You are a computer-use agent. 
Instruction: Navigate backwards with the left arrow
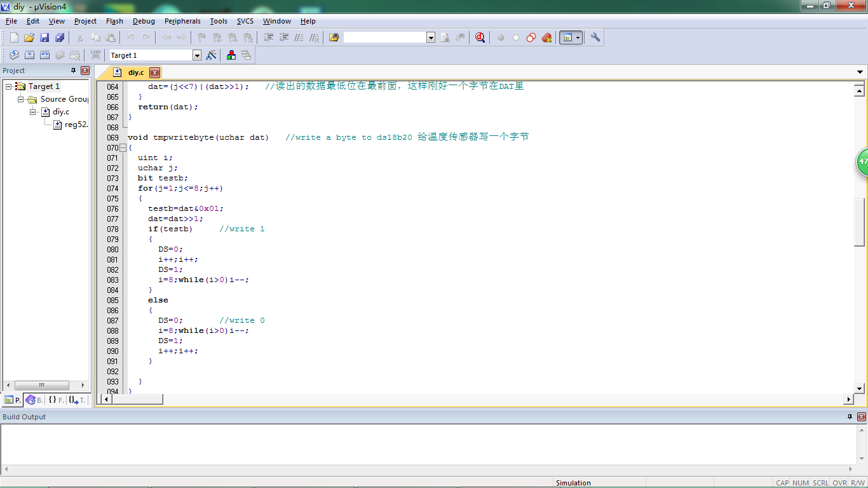pos(166,37)
